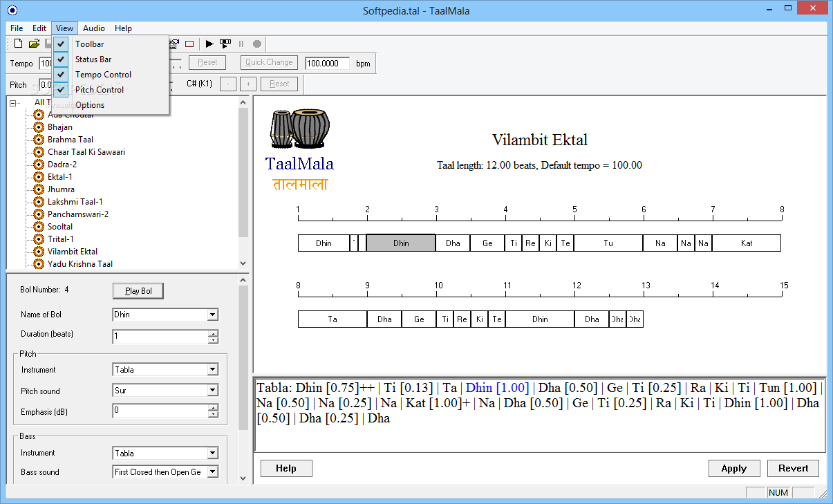This screenshot has width=833, height=504.
Task: Click the icon beside Panchamswari-2
Action: [39, 214]
